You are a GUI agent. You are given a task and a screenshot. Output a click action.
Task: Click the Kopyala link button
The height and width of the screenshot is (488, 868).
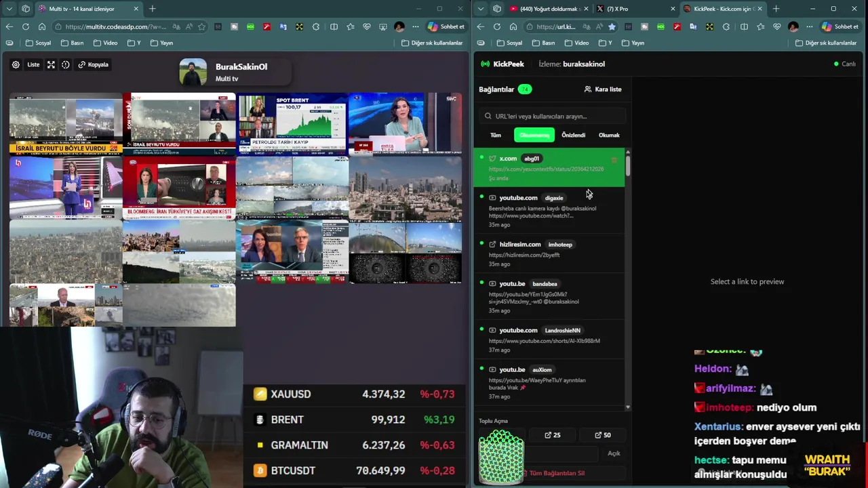tap(93, 64)
